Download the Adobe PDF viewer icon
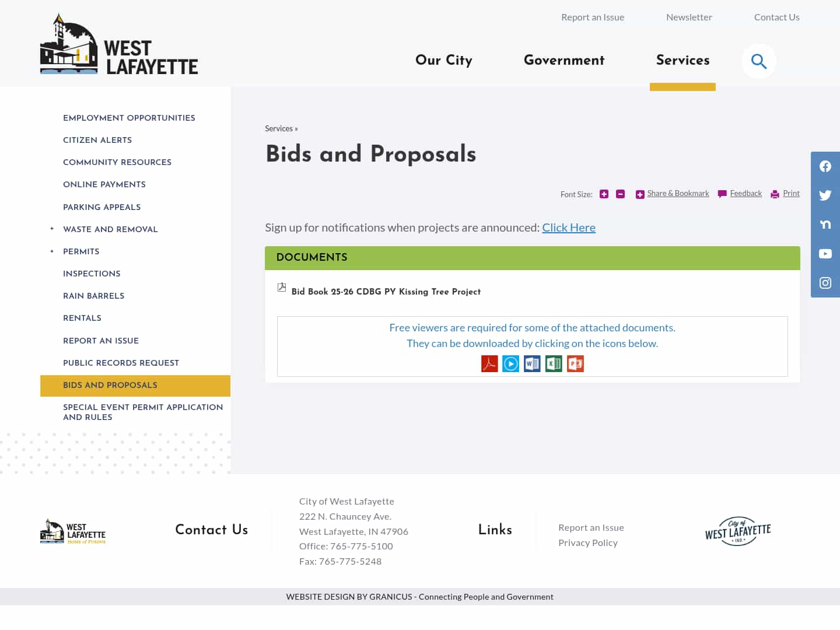 489,363
